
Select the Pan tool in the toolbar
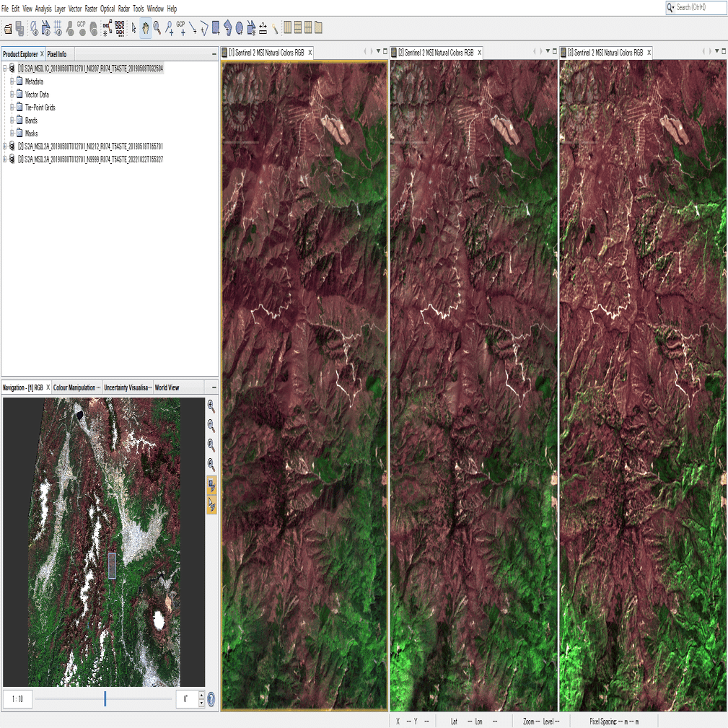click(x=145, y=29)
